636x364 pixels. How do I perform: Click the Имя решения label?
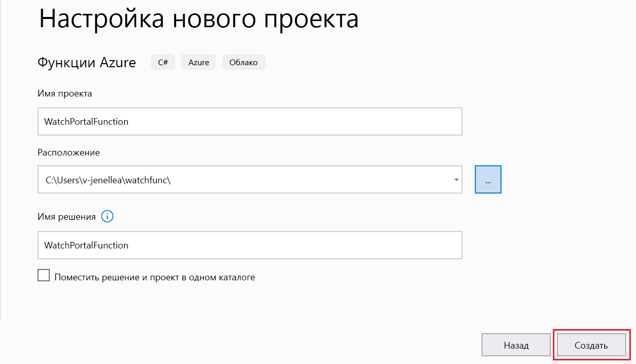(67, 217)
